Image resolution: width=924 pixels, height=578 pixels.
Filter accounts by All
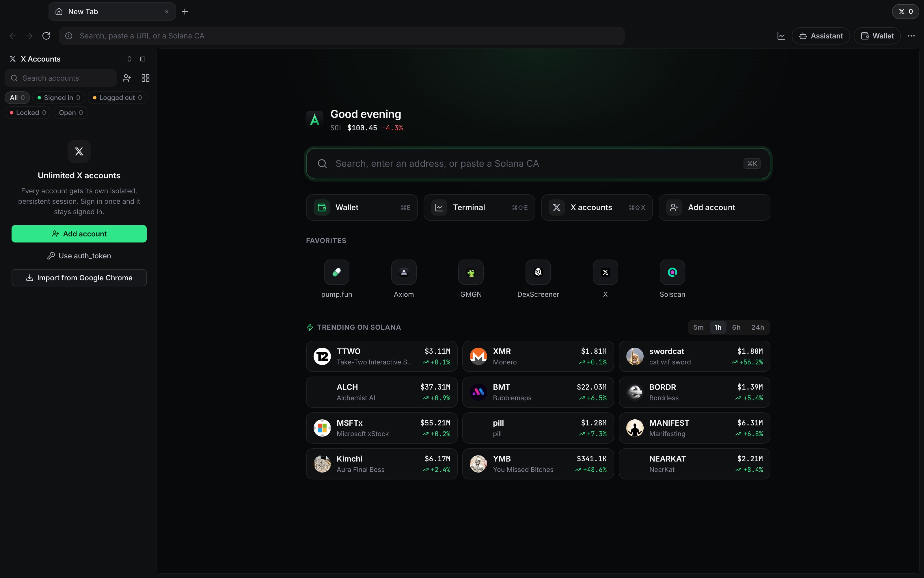[17, 97]
